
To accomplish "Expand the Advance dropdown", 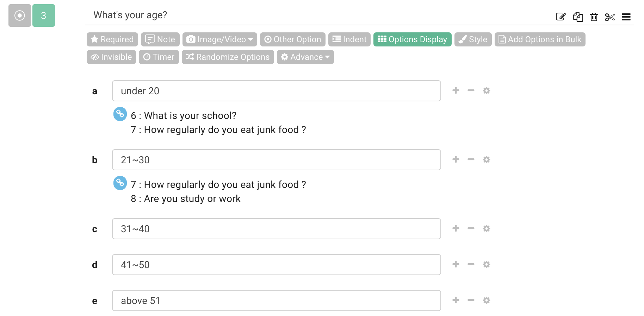I will coord(305,57).
